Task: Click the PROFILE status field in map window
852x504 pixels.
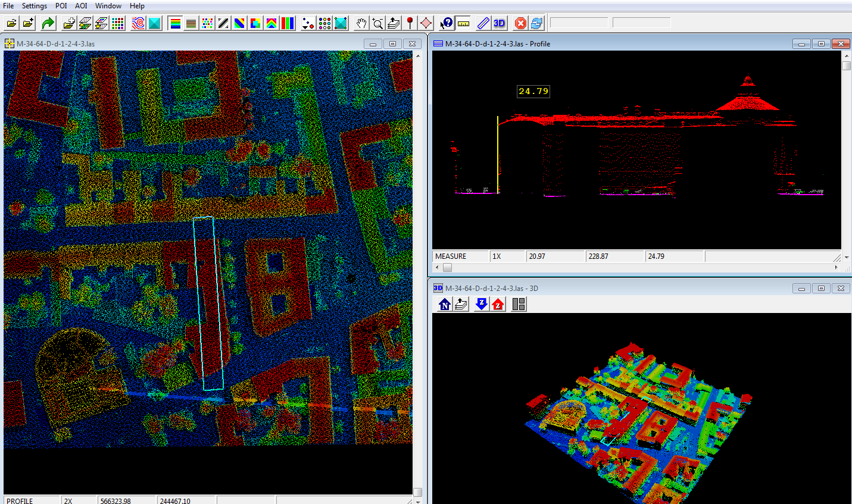Action: 32,501
